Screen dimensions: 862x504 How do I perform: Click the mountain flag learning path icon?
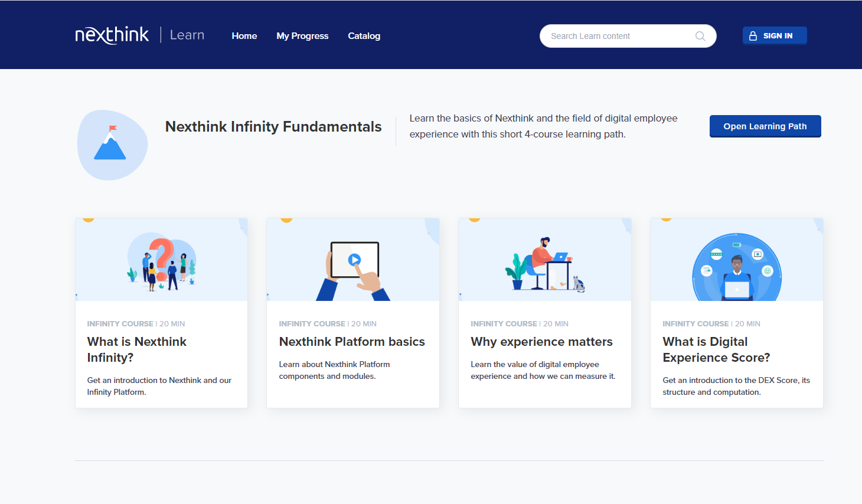[x=111, y=145]
